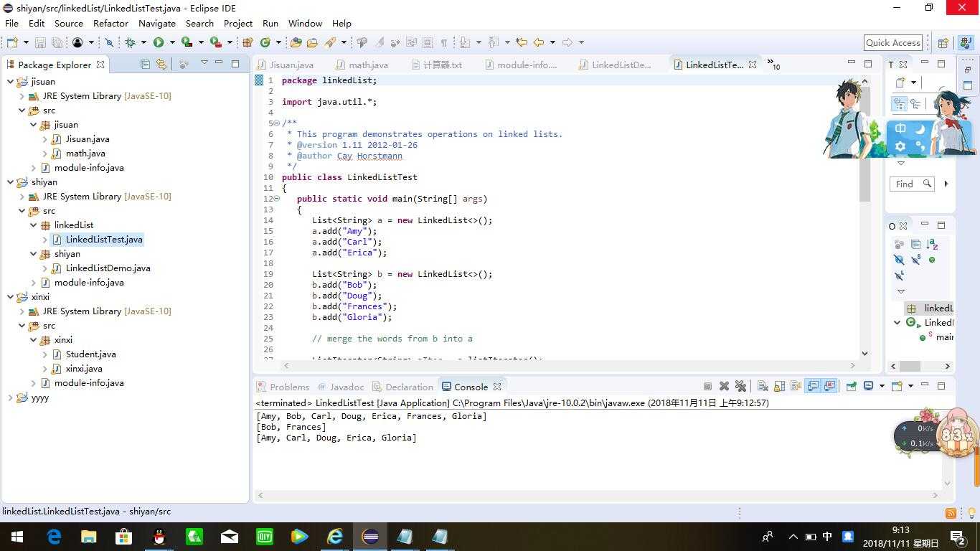The height and width of the screenshot is (551, 980).
Task: Toggle show console on standard output
Action: tap(813, 386)
